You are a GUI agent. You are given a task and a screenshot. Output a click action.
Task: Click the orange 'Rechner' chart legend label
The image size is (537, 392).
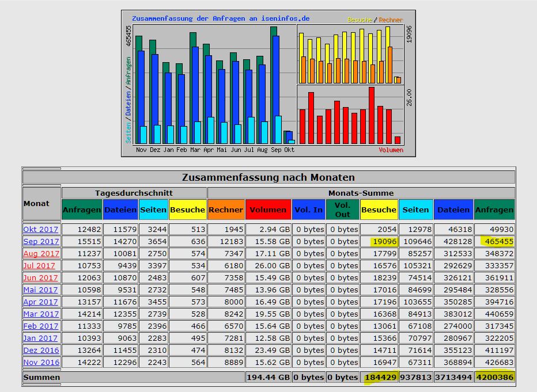click(x=391, y=20)
